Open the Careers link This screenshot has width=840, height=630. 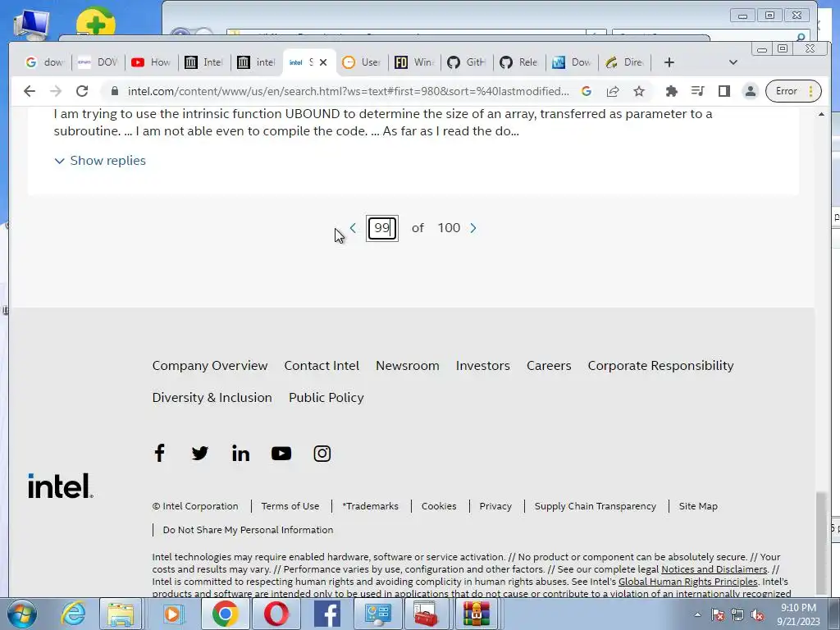click(549, 366)
